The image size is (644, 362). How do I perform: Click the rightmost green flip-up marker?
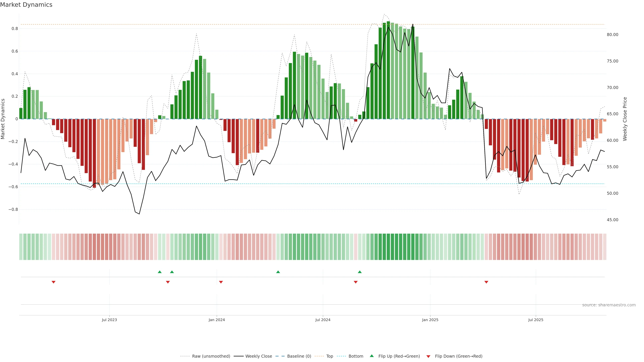(360, 272)
